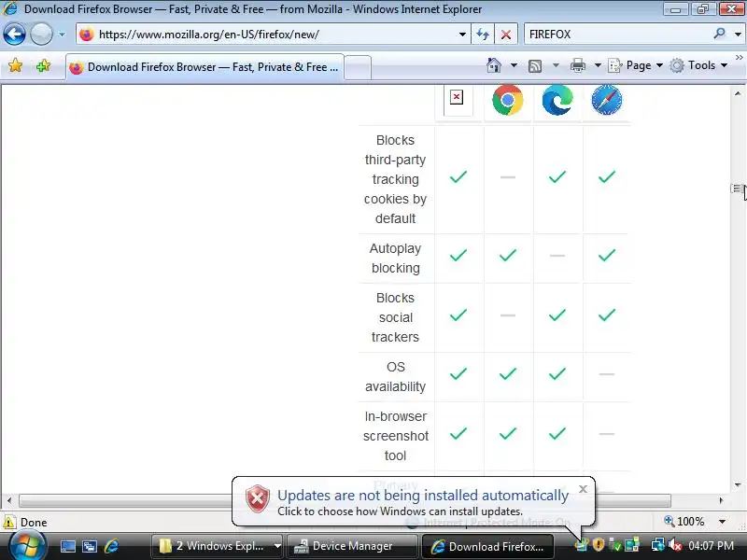
Task: Click the horizontal scrollbar right arrow
Action: [721, 500]
